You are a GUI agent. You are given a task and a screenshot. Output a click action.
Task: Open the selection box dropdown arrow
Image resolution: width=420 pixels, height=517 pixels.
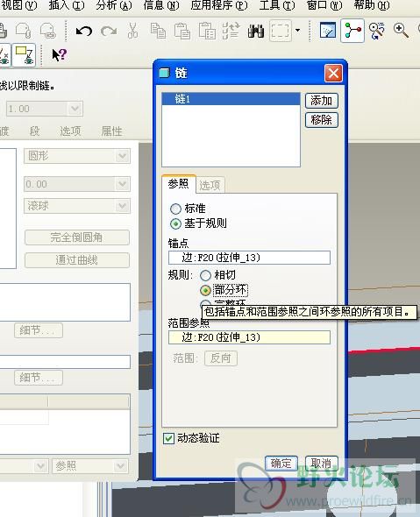pos(297,31)
